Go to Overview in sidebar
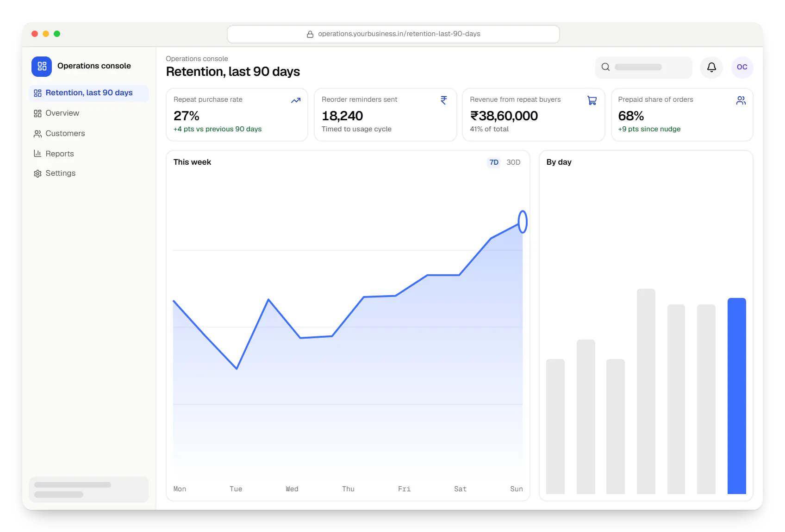The width and height of the screenshot is (785, 532). (x=89, y=113)
